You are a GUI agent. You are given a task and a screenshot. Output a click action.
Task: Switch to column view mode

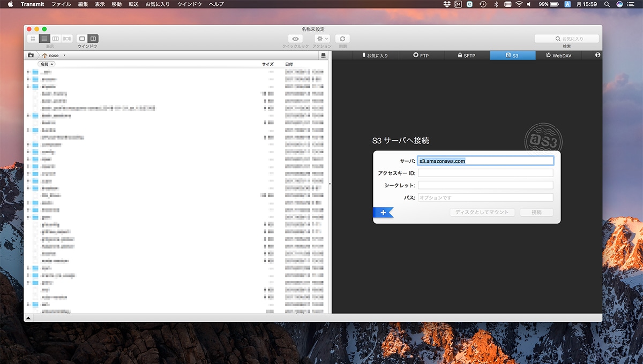coord(55,39)
